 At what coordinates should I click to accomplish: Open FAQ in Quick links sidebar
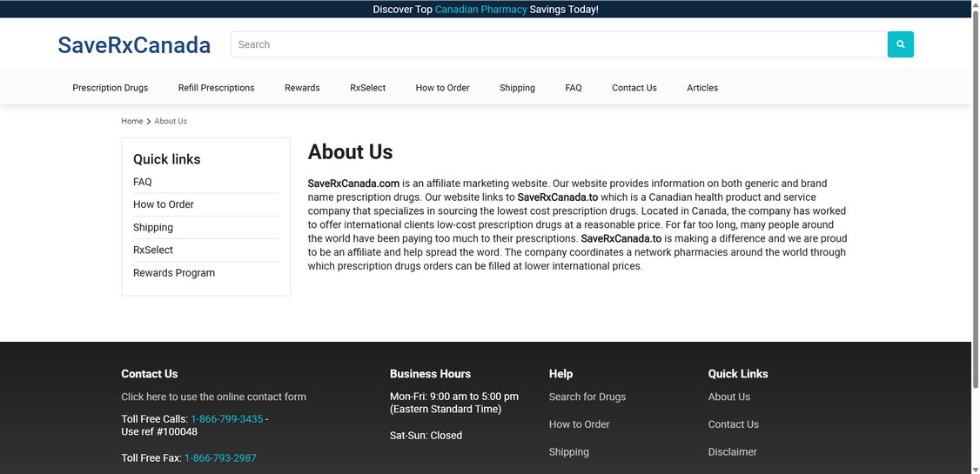(x=143, y=182)
